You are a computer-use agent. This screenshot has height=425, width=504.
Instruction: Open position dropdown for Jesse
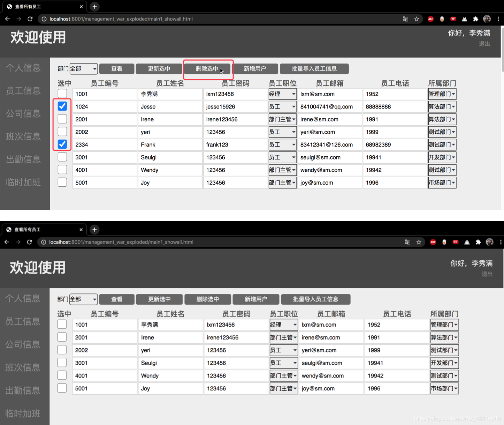pyautogui.click(x=282, y=107)
